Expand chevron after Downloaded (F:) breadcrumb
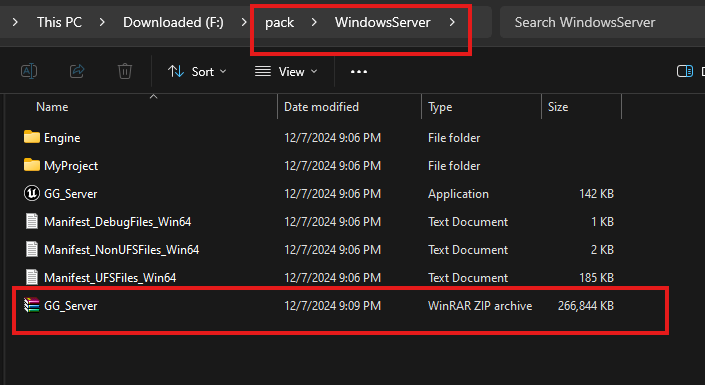 click(x=244, y=22)
